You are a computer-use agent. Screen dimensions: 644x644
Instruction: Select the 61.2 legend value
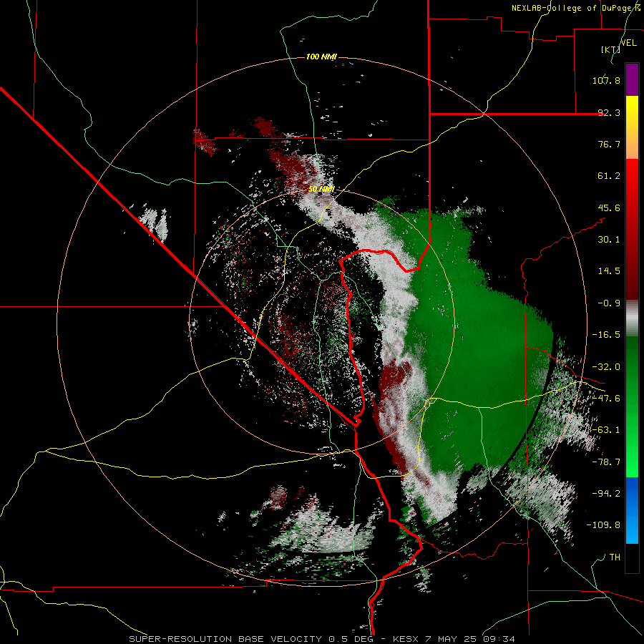[609, 176]
